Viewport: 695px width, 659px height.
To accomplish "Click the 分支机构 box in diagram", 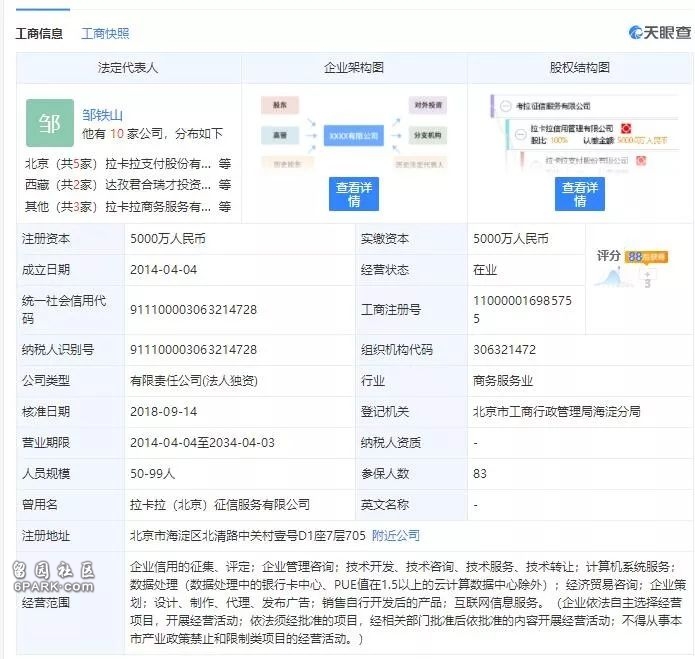I will point(428,135).
